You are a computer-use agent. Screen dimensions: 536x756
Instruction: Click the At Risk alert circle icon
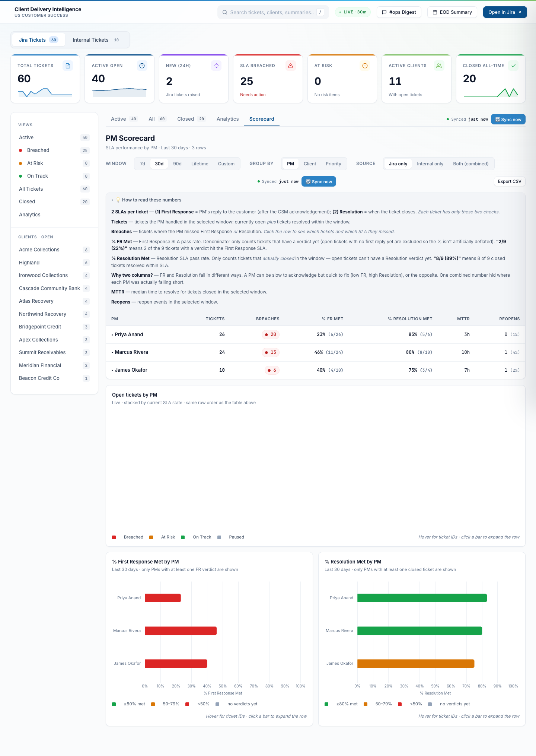tap(365, 66)
